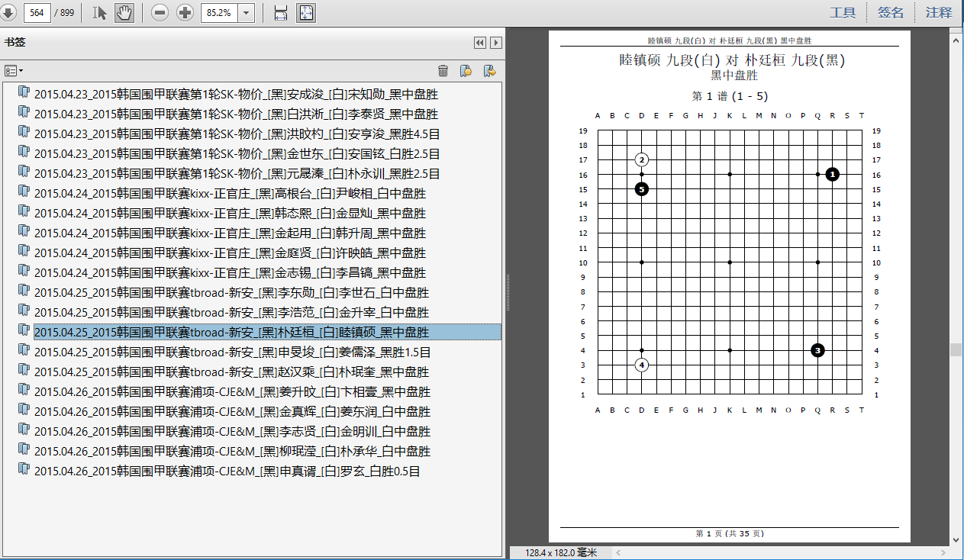Viewport: 964px width, 560px height.
Task: Fit one full page to window
Action: (x=306, y=12)
